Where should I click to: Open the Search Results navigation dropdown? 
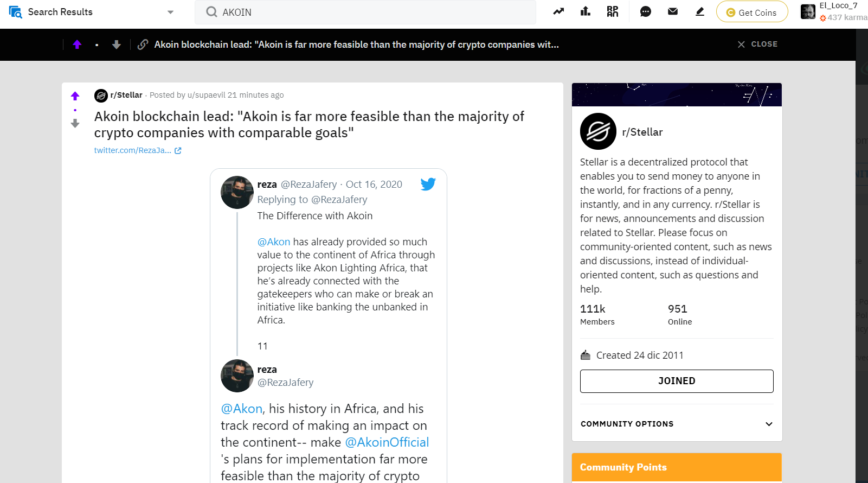[92, 12]
